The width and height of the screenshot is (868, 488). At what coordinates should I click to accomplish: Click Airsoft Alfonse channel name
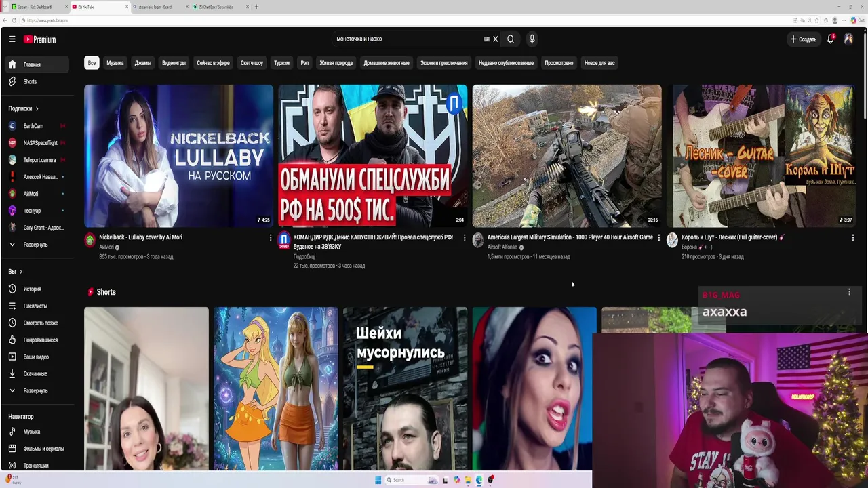click(x=502, y=247)
